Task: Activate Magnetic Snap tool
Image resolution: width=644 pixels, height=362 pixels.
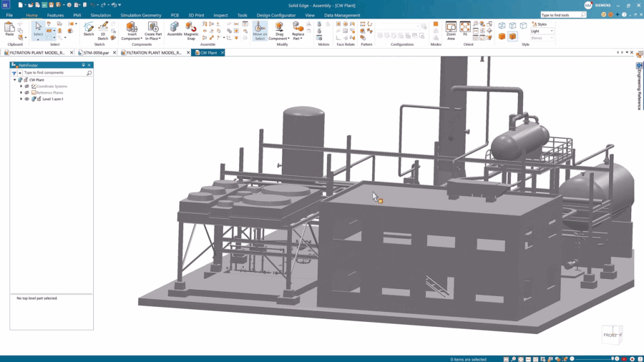Action: (191, 31)
